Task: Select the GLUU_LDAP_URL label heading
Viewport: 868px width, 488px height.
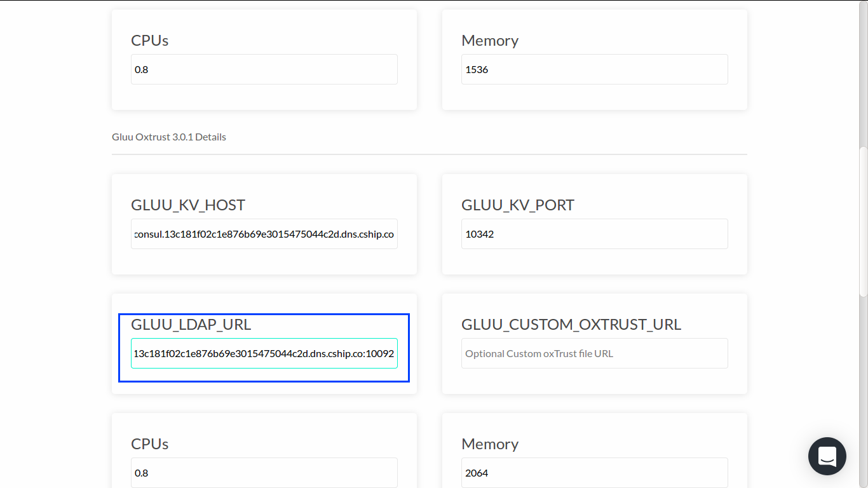Action: (x=191, y=325)
